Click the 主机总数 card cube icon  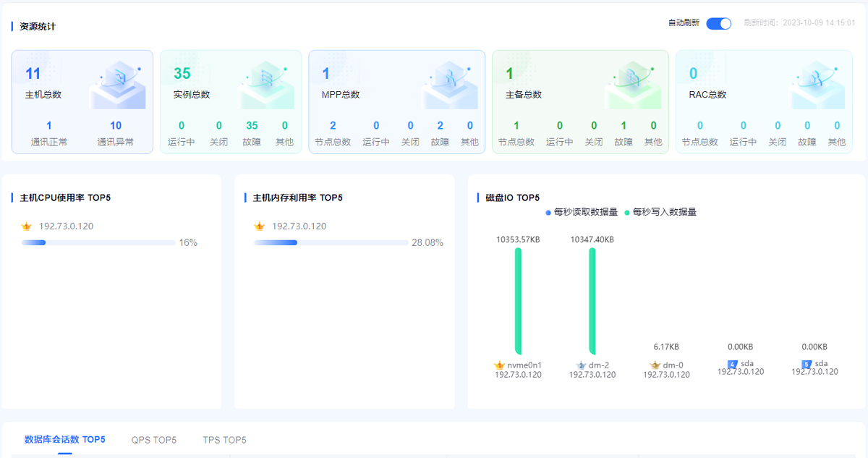tap(117, 84)
